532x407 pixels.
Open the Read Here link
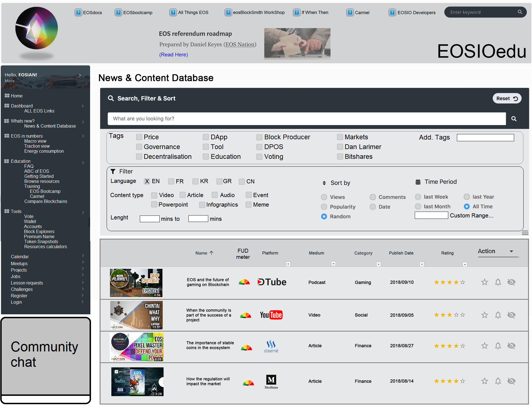click(173, 55)
